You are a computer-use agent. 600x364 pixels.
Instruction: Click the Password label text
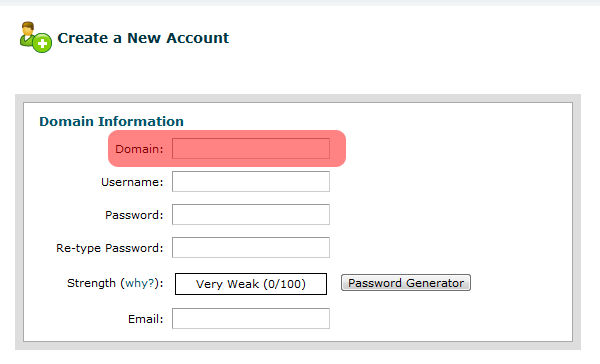pos(134,215)
